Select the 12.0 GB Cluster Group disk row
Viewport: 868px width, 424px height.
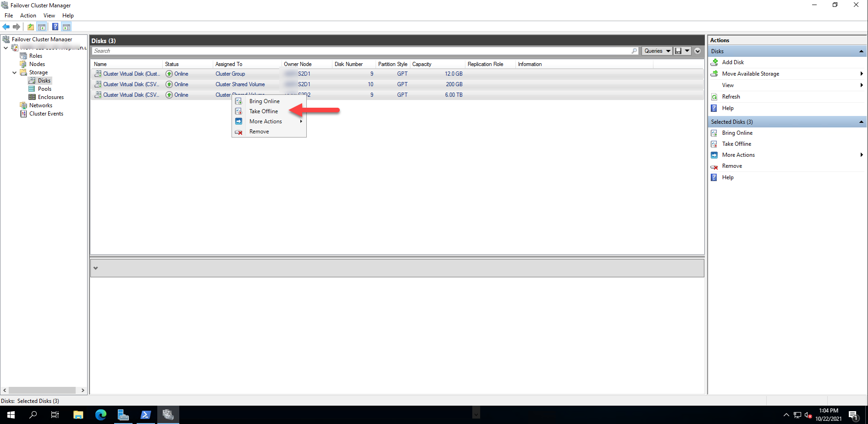(x=397, y=74)
